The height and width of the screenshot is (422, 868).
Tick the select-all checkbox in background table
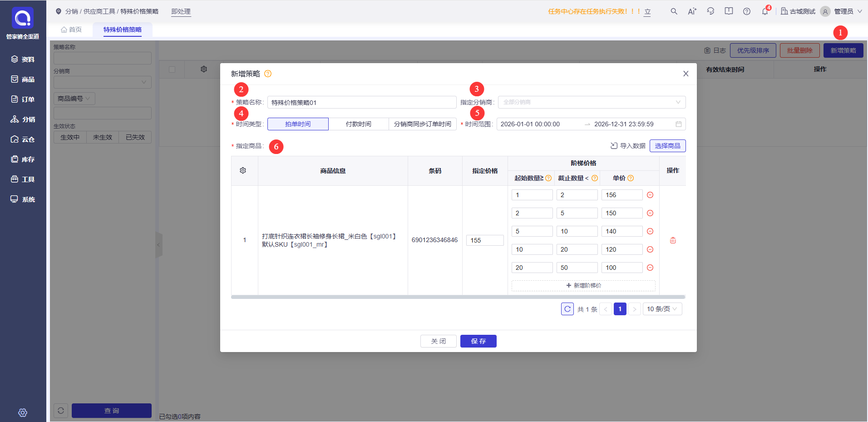[172, 70]
